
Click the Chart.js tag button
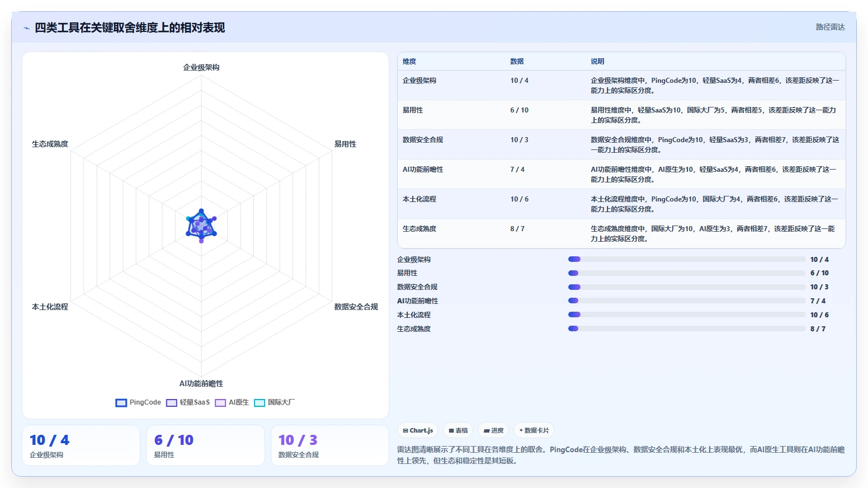pyautogui.click(x=418, y=430)
